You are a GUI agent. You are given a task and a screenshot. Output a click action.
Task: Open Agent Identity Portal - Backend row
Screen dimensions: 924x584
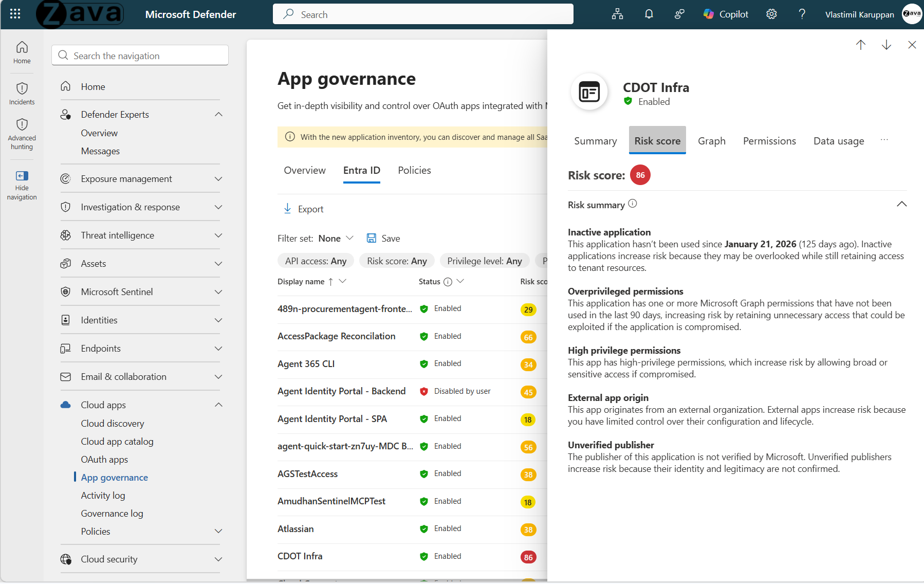click(412, 392)
